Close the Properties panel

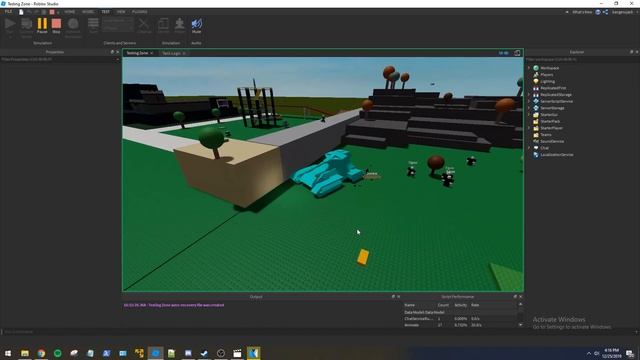pos(118,52)
